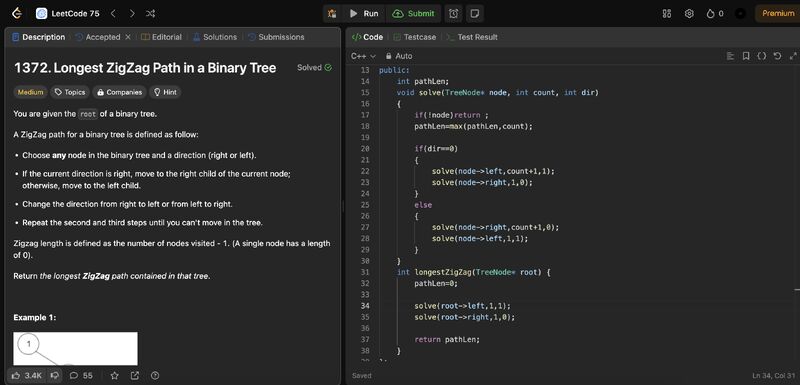
Task: Click the Premium button
Action: point(778,14)
